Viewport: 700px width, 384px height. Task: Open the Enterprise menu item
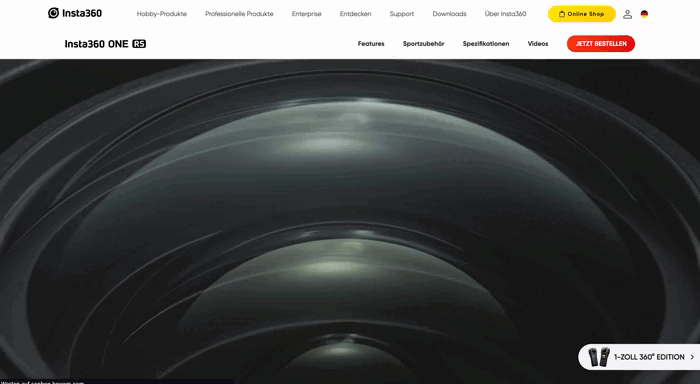tap(307, 14)
